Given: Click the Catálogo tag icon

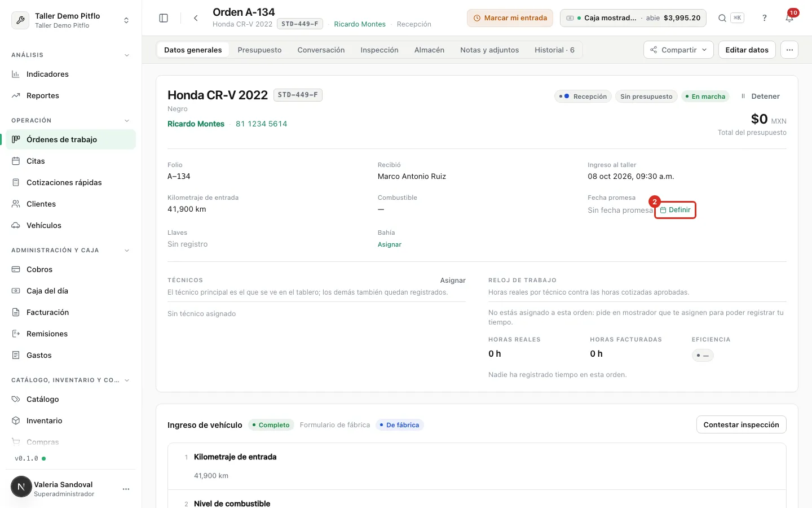Looking at the screenshot, I should (16, 399).
